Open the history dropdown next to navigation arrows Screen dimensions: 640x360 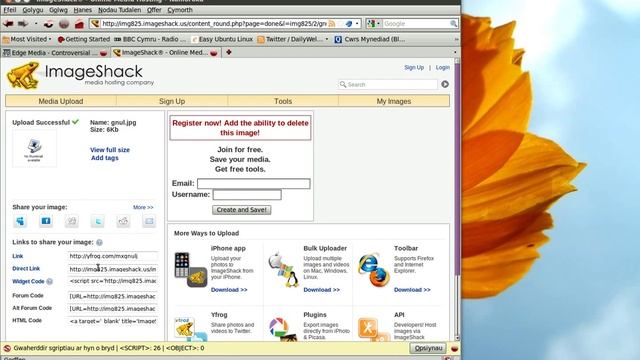[36, 24]
